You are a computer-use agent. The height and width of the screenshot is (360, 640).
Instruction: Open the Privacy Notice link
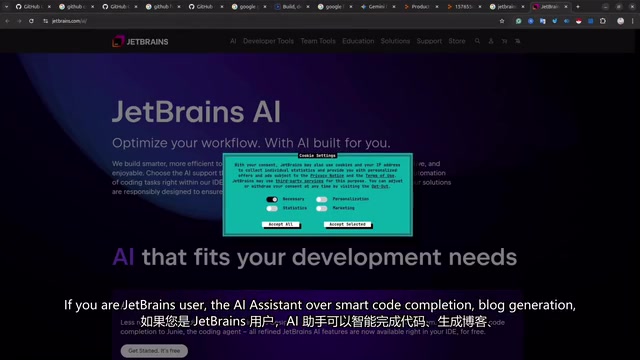(327, 176)
